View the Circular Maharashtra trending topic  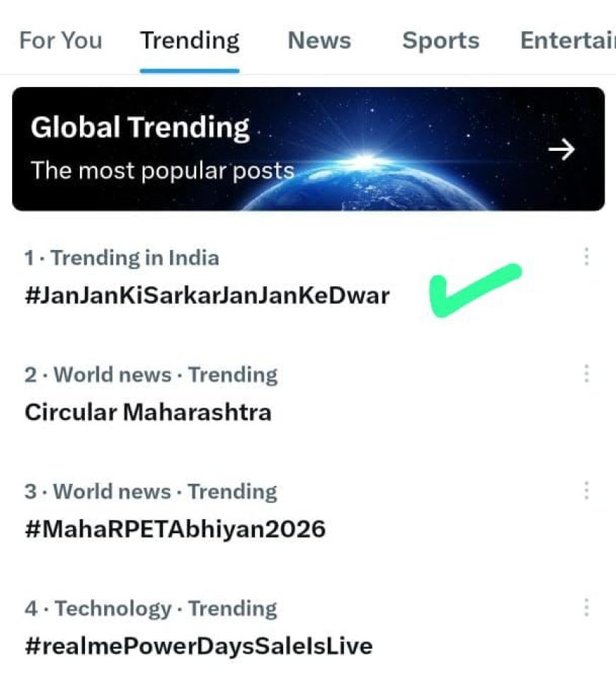(x=148, y=412)
